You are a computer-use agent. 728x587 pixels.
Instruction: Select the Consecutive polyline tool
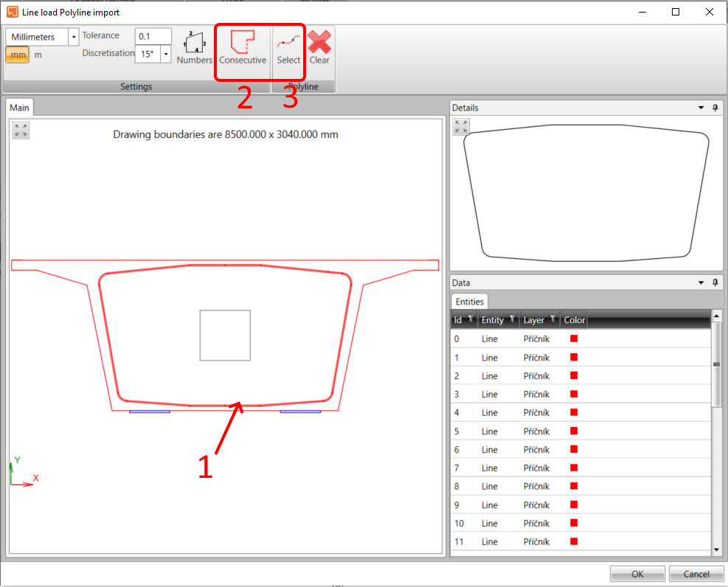242,48
